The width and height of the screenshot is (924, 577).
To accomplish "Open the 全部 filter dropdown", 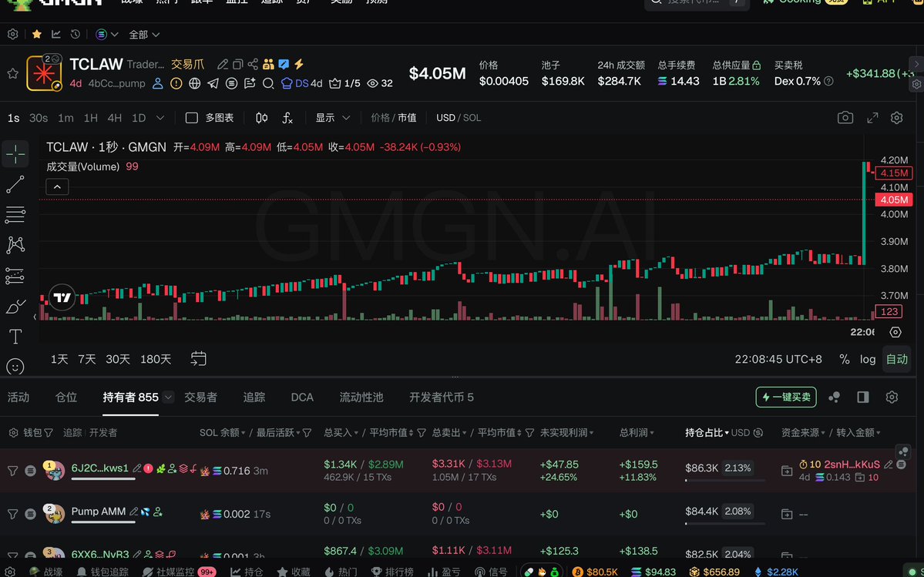I will pyautogui.click(x=144, y=35).
